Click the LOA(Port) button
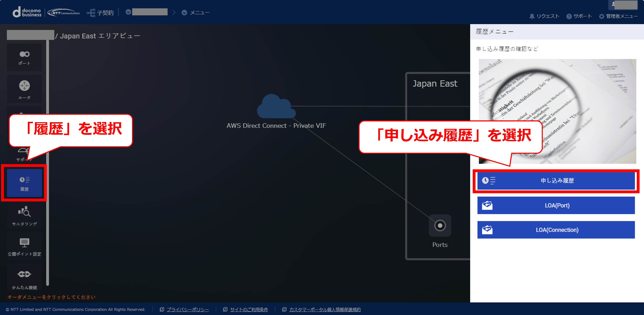Screen dimensions: 644x315 [556, 205]
